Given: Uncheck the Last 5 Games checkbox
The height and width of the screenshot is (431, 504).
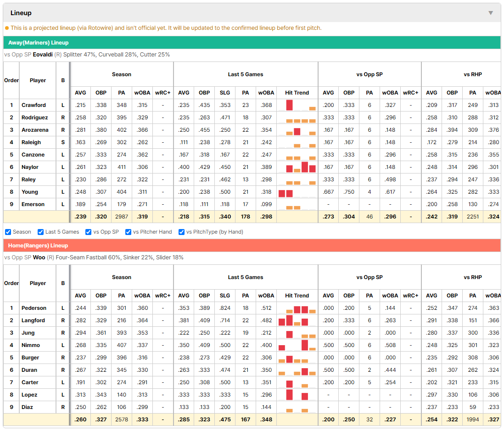Looking at the screenshot, I should [x=40, y=232].
